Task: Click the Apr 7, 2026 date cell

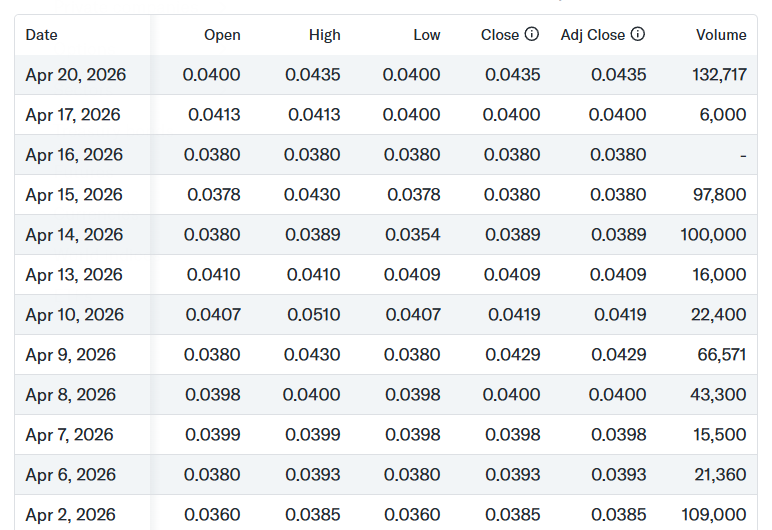Action: (x=69, y=435)
